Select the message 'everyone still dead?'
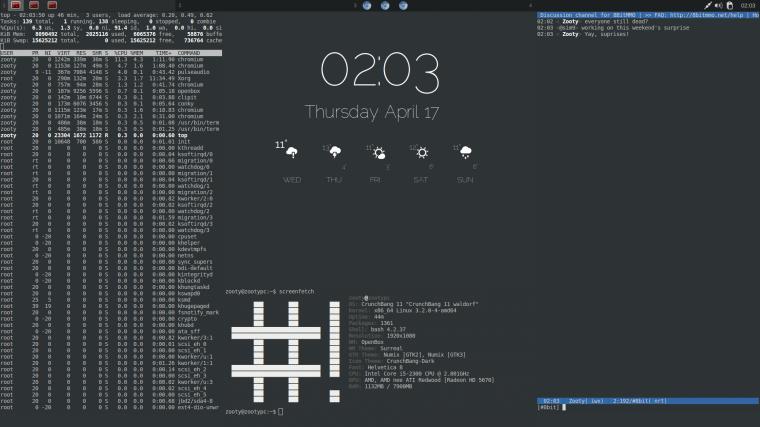This screenshot has width=760, height=427. (617, 21)
